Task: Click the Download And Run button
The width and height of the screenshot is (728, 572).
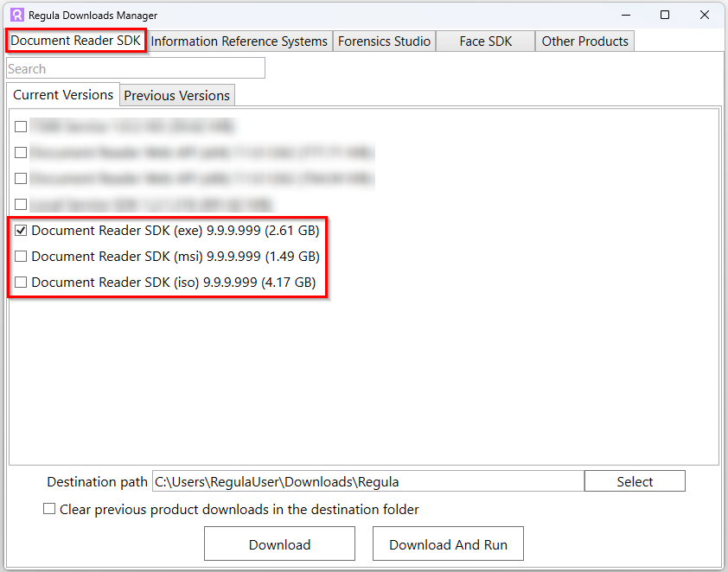Action: pyautogui.click(x=448, y=543)
